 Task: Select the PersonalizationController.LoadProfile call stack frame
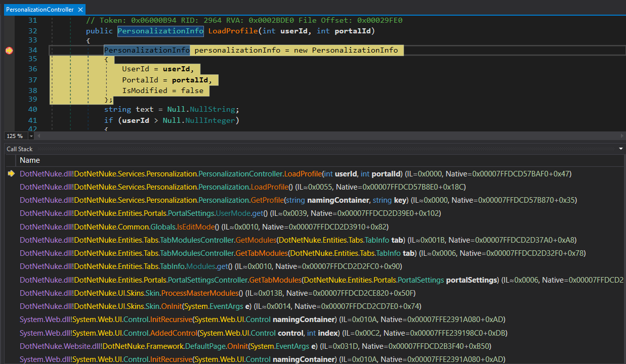[296, 173]
